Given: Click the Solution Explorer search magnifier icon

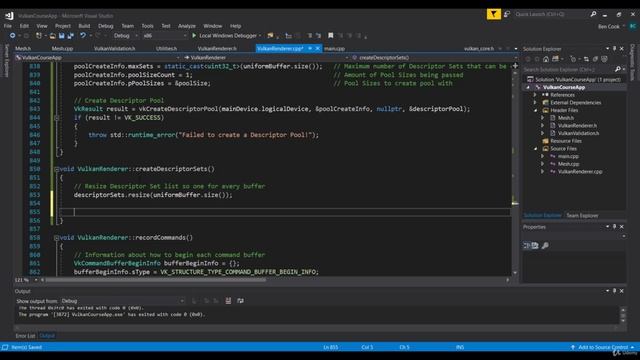Looking at the screenshot, I should click(x=617, y=69).
